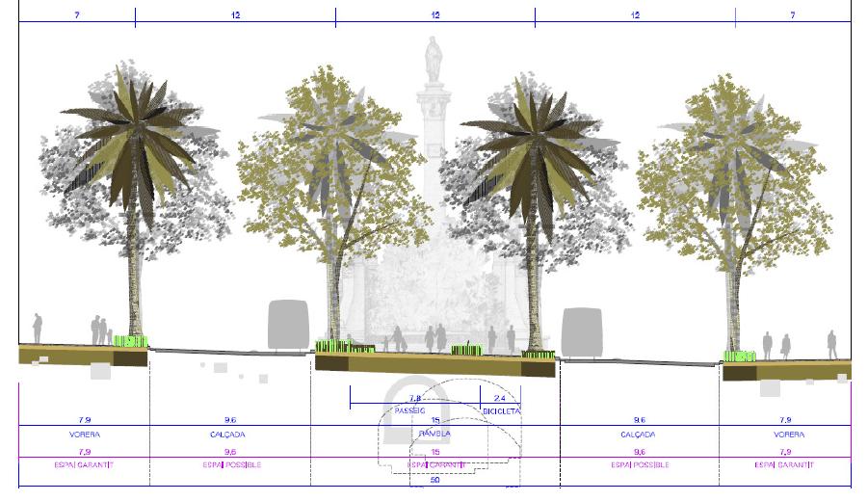
Task: Select the RAMBLA label in center
Action: (x=434, y=435)
